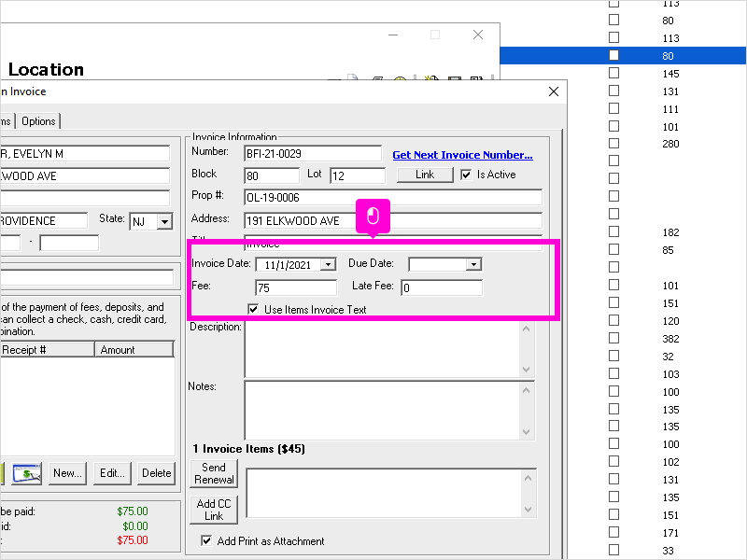Click the 1 Invoice Items ($45) label
Viewport: 747px width, 560px height.
[248, 449]
